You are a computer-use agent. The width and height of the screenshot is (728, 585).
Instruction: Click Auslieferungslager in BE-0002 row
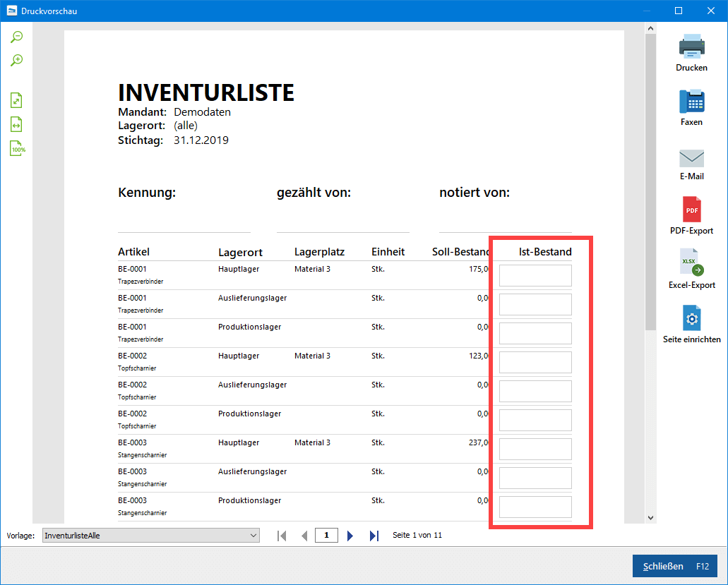[253, 385]
